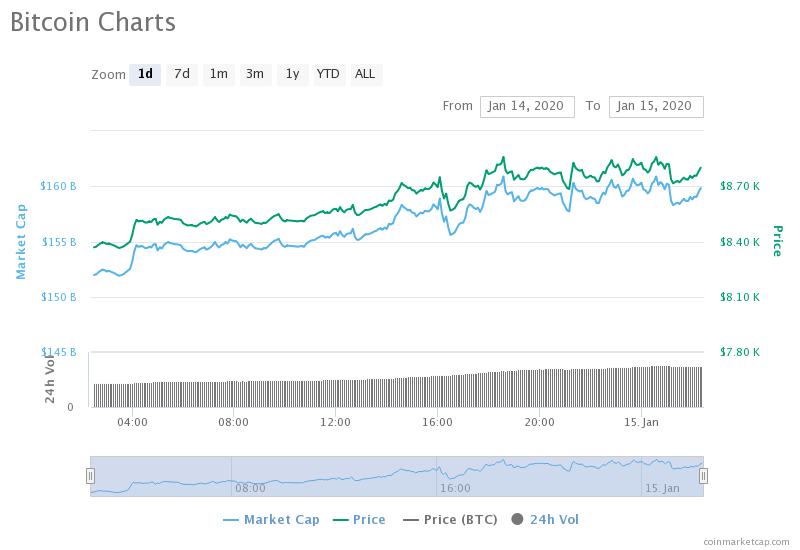The height and width of the screenshot is (550, 800).
Task: Toggle the Market Cap series in legend
Action: point(271,520)
